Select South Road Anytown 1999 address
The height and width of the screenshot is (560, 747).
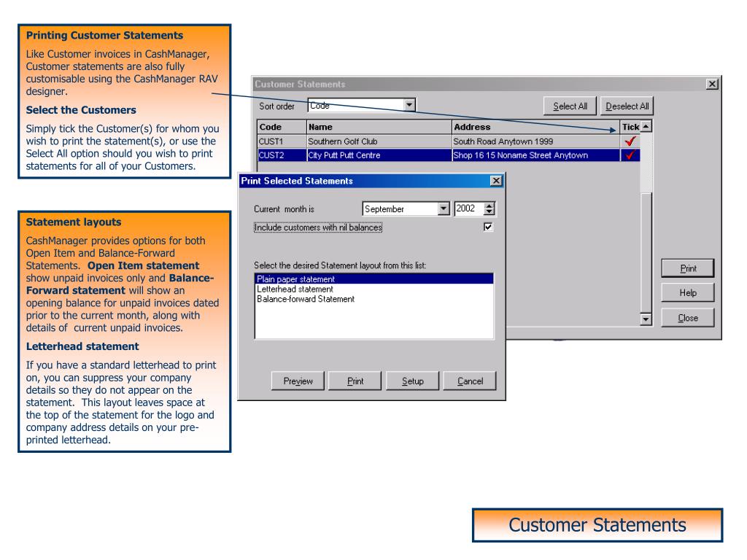536,141
